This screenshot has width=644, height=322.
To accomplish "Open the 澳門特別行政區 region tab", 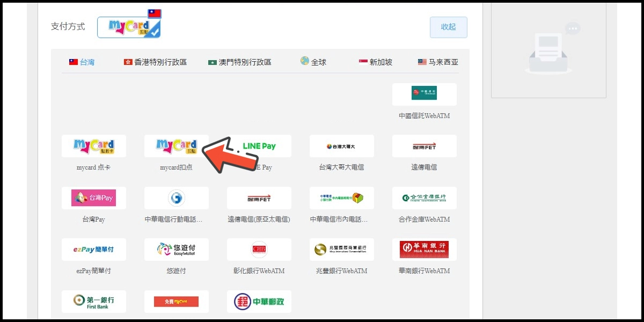I will 240,62.
